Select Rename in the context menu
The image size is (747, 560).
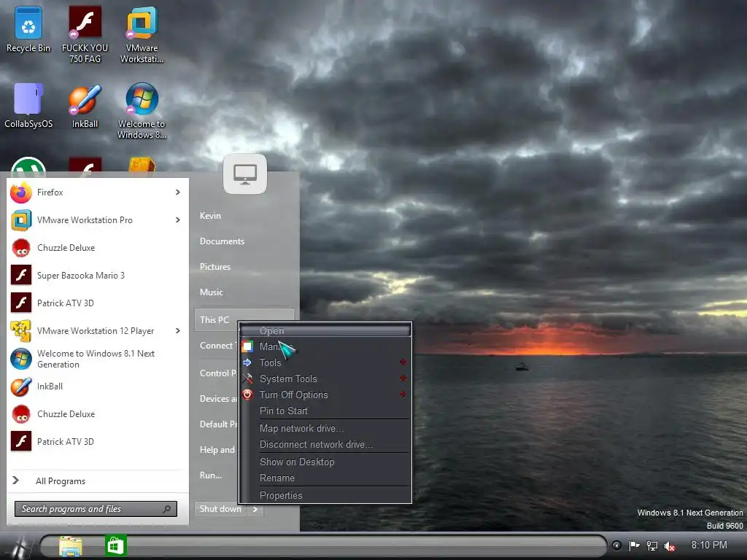(x=325, y=478)
